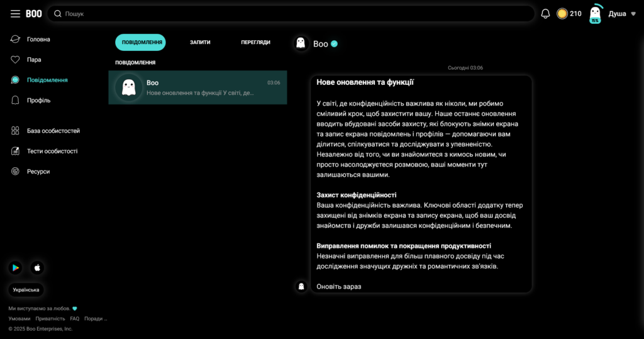The image size is (644, 339).
Task: Click the Оновіть зараз link
Action: coord(338,287)
